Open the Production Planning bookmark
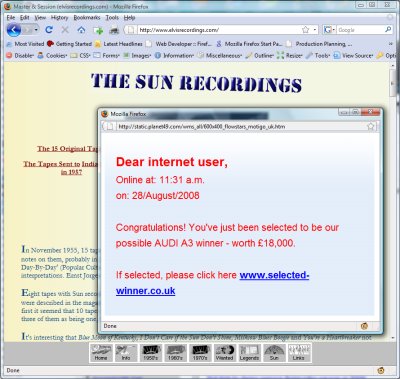Image resolution: width=400 pixels, height=379 pixels. point(319,44)
